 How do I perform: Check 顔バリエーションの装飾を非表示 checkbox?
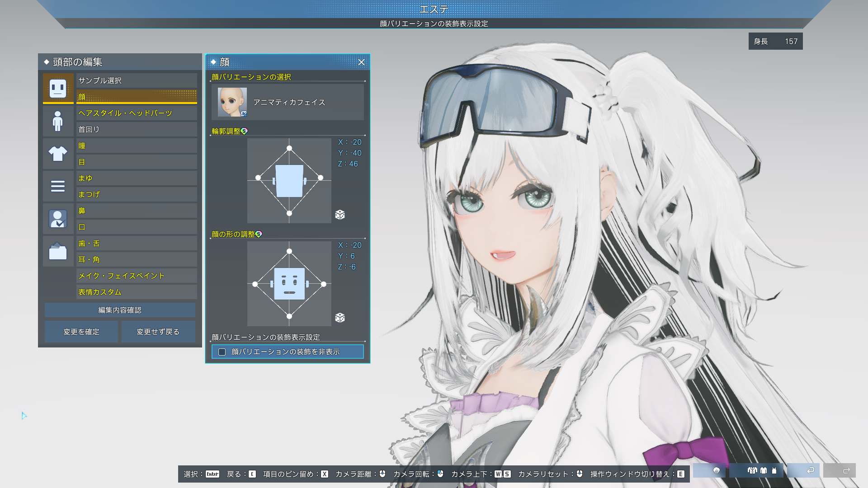pyautogui.click(x=222, y=352)
